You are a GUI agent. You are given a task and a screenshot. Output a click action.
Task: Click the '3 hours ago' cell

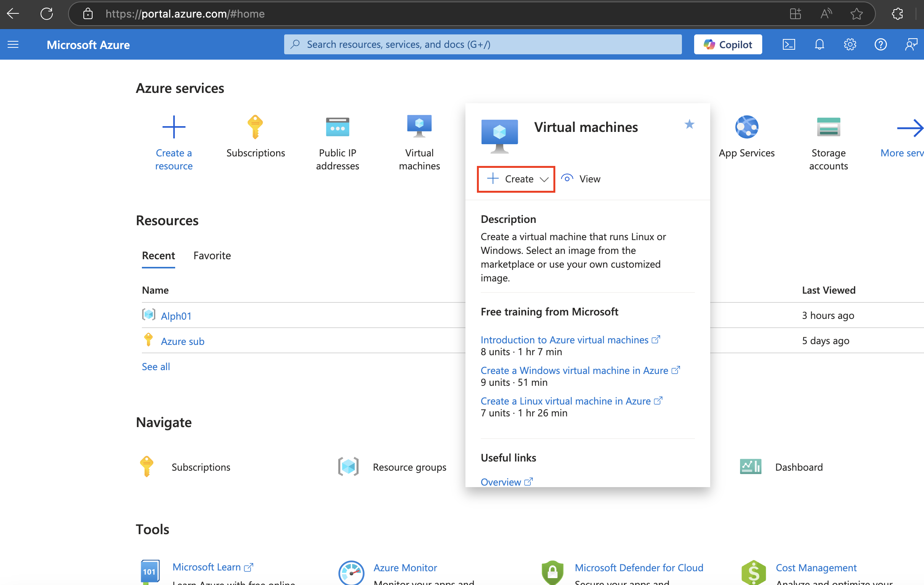point(828,315)
